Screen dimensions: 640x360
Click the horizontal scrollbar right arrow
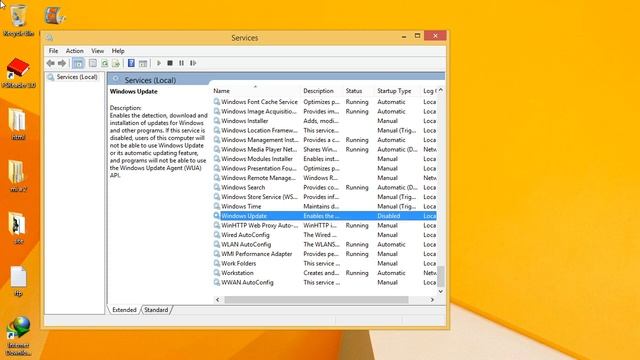point(432,300)
